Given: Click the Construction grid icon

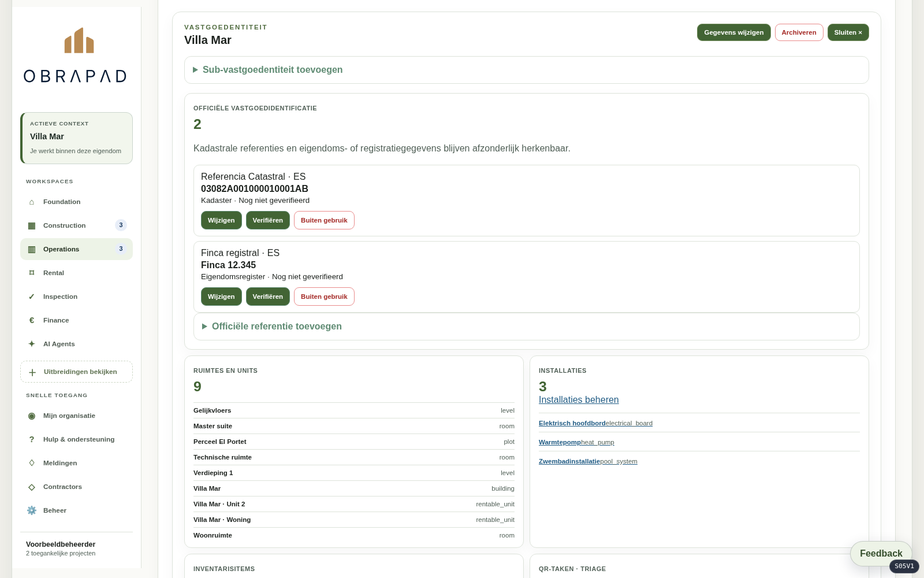Looking at the screenshot, I should coord(32,225).
